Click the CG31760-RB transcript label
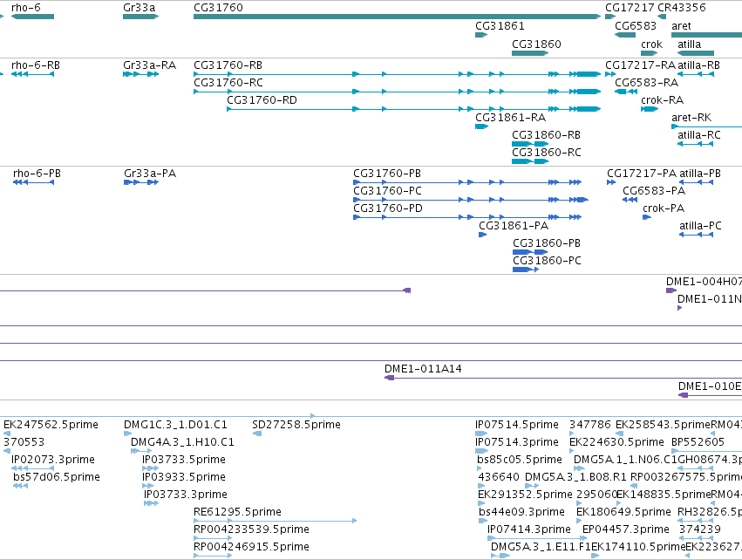Image resolution: width=742 pixels, height=560 pixels. tap(228, 65)
